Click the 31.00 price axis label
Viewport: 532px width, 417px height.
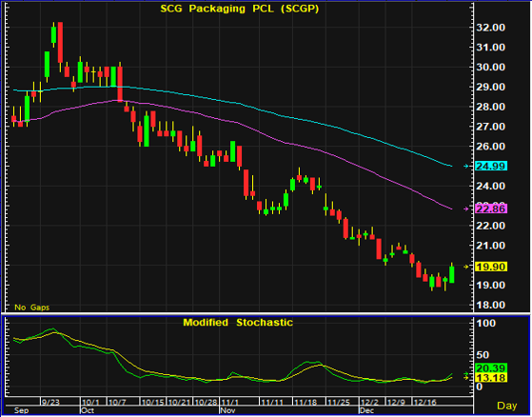click(x=490, y=48)
